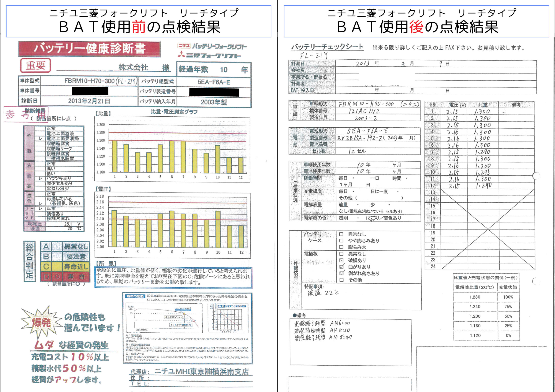
Task: Click the 代理店 ニチユMHI東京 line
Action: [190, 372]
